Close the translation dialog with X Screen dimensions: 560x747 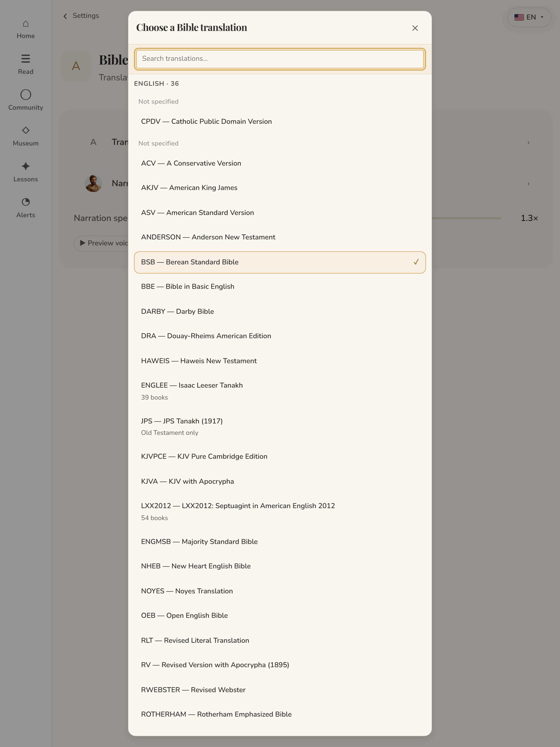[415, 28]
